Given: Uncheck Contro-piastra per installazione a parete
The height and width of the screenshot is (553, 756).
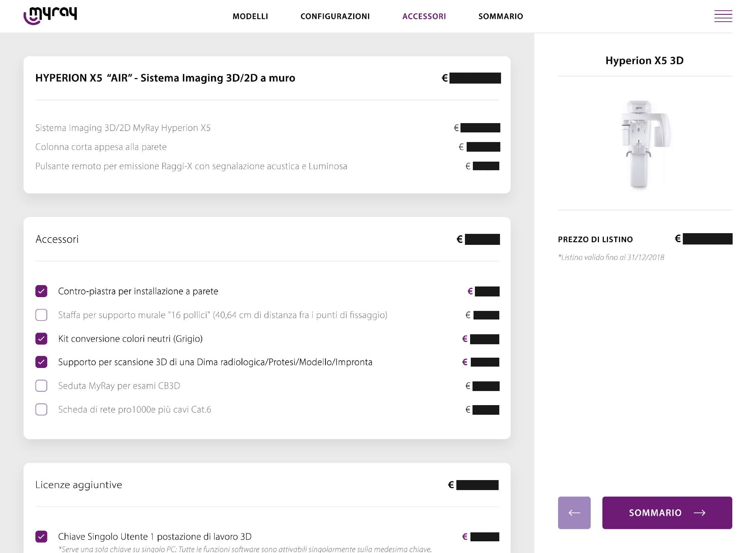Looking at the screenshot, I should coord(41,291).
